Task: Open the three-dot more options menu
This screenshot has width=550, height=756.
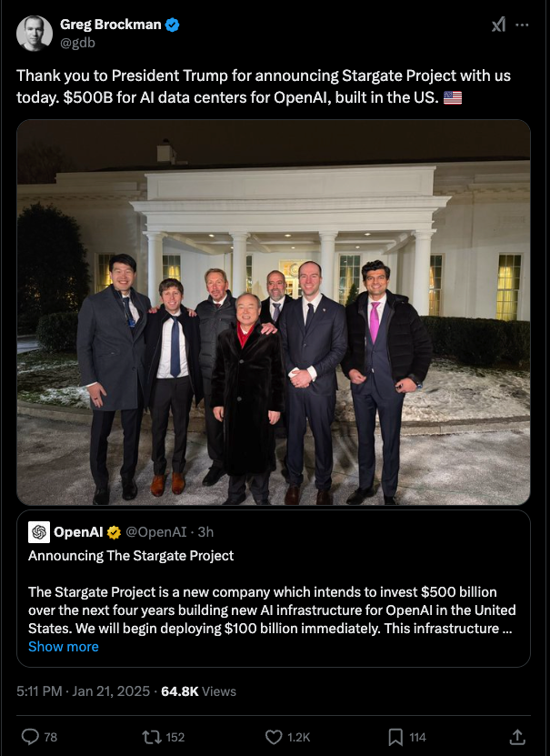Action: click(522, 25)
